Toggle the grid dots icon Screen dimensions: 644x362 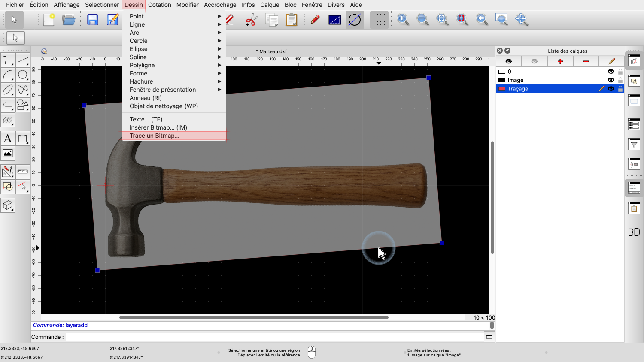[x=379, y=20]
